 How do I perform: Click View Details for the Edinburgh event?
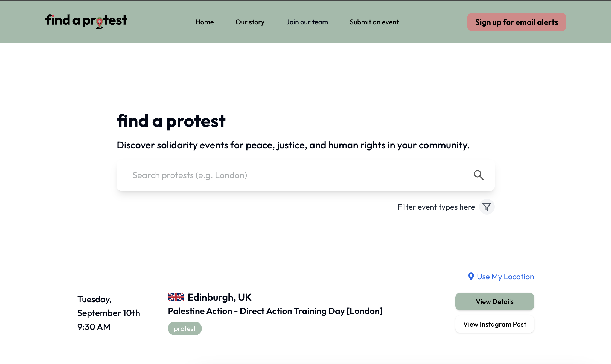click(x=494, y=301)
